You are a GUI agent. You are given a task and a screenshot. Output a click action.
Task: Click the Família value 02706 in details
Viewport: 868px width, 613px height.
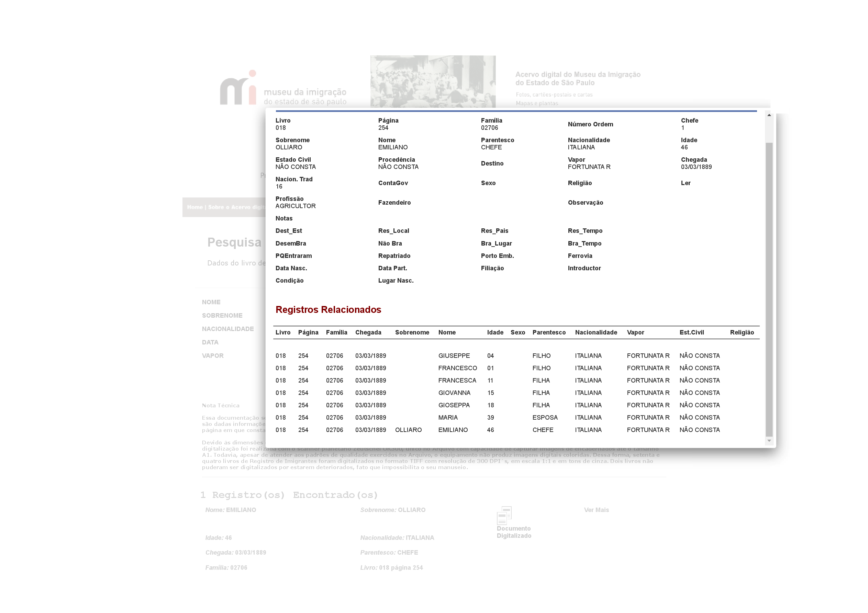(x=489, y=128)
